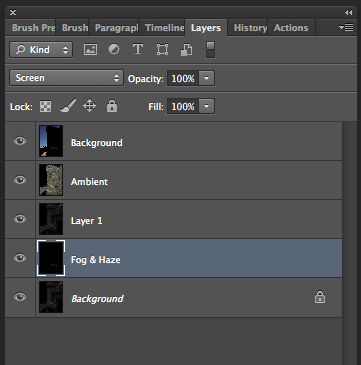Click the Opacity 100% value field

tap(183, 79)
